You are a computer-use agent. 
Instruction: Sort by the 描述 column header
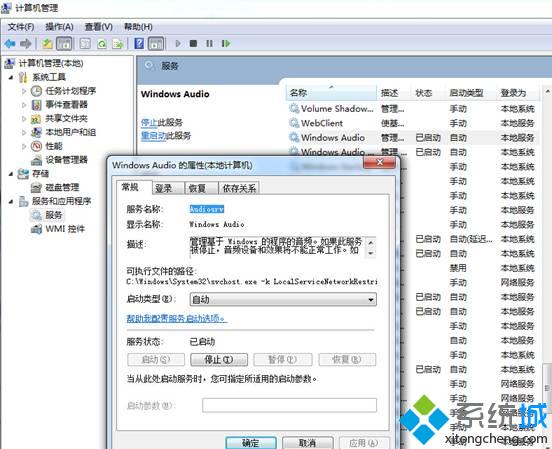[x=394, y=93]
